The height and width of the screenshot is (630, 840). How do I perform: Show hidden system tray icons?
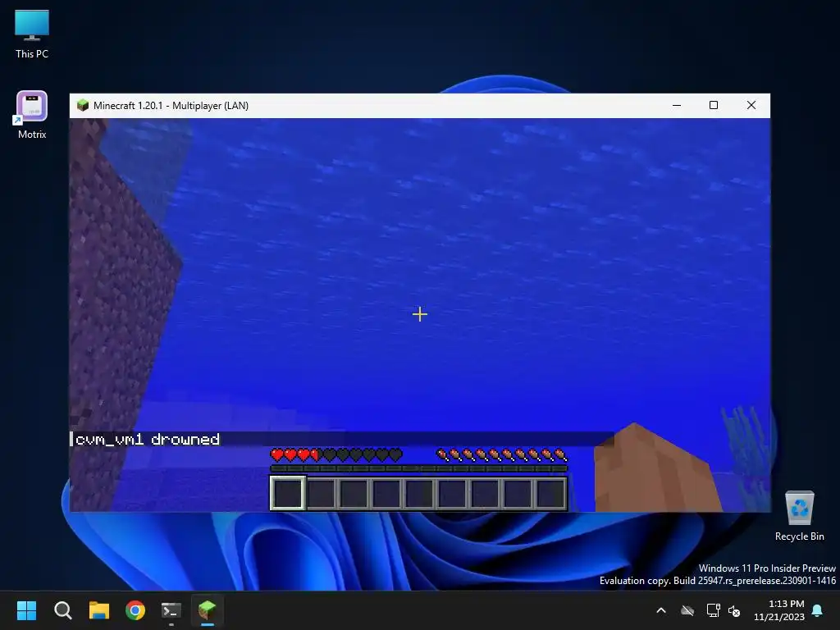[x=661, y=610]
